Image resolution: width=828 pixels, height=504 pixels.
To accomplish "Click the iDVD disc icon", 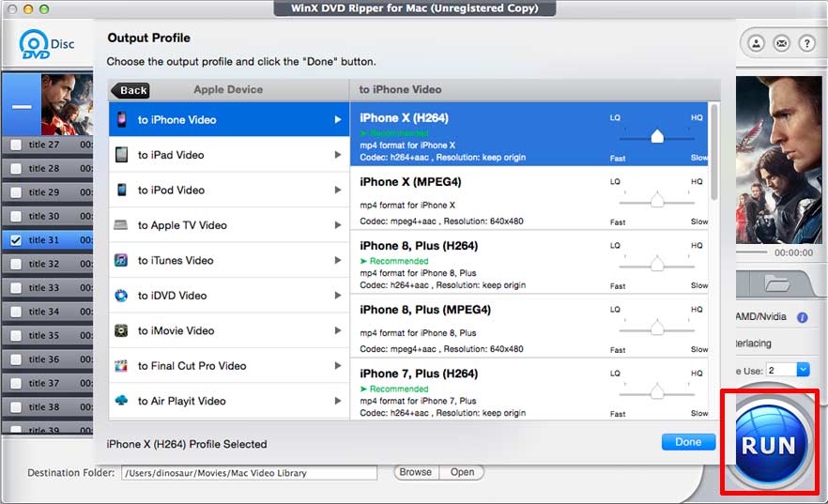I will tap(121, 296).
